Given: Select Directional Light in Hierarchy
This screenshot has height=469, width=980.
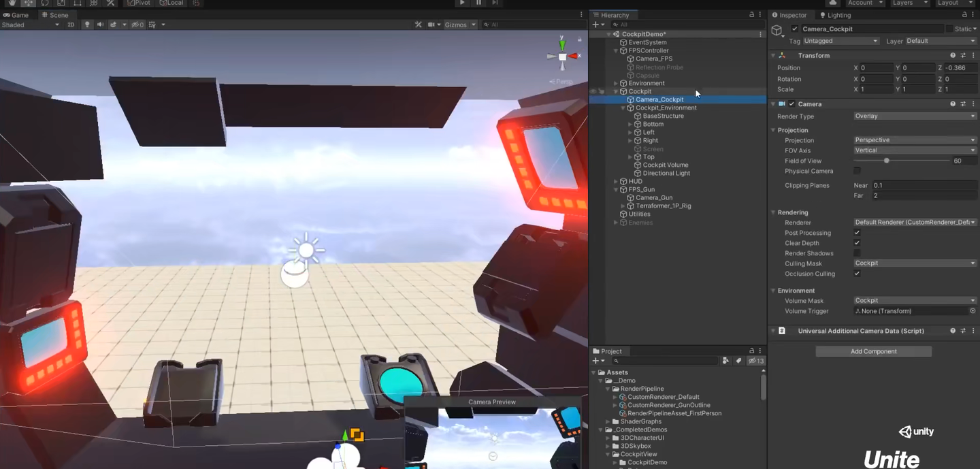Looking at the screenshot, I should (x=666, y=173).
